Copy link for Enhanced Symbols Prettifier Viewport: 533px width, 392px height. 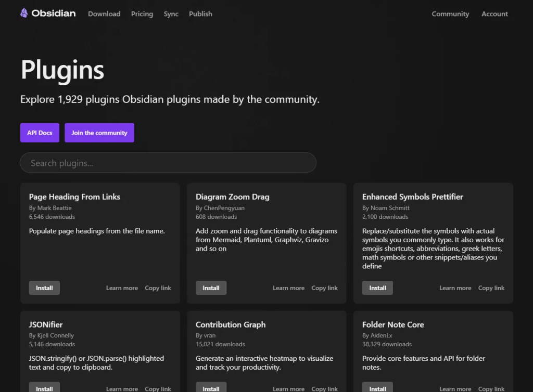[x=491, y=288]
